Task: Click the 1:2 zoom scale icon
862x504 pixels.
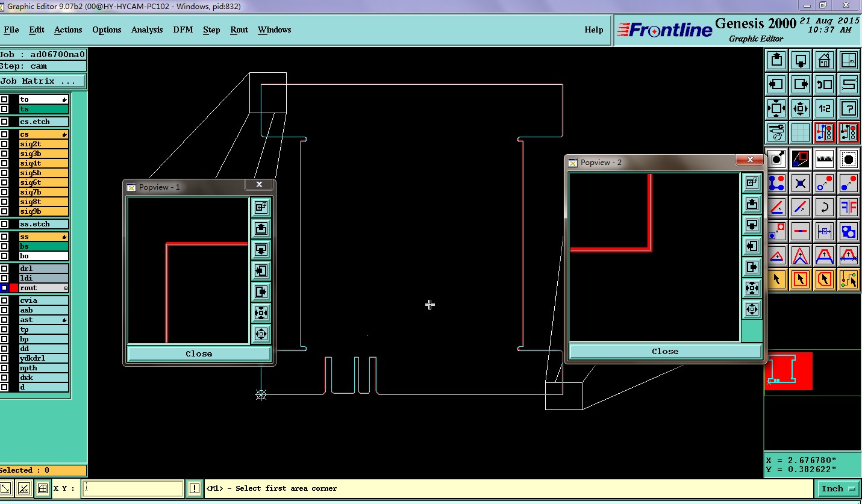Action: [x=825, y=108]
